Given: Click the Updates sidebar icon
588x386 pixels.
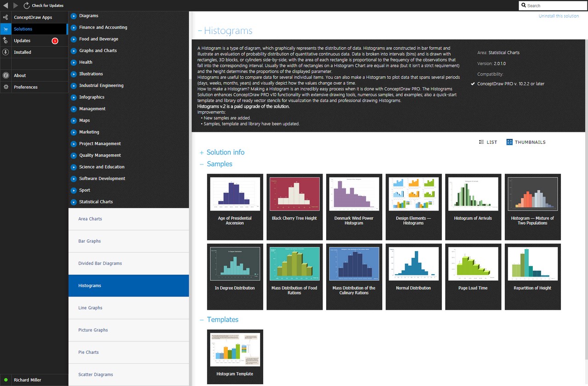Looking at the screenshot, I should pos(6,40).
